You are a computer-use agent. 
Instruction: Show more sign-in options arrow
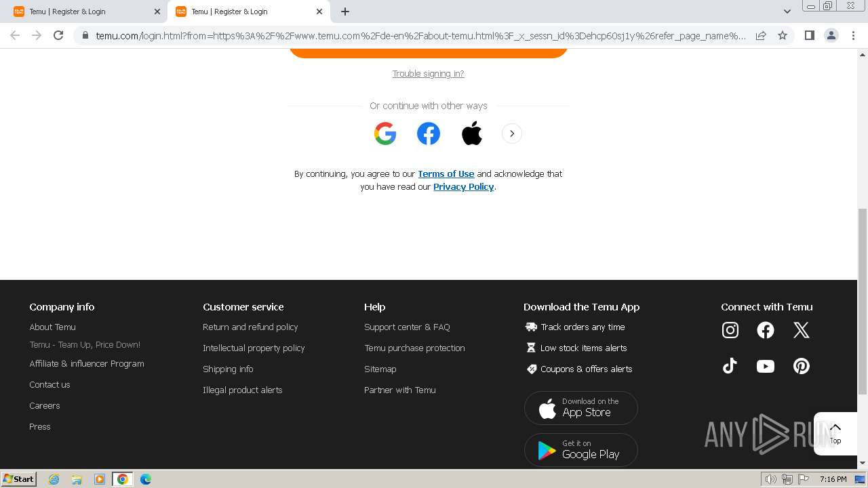(512, 134)
